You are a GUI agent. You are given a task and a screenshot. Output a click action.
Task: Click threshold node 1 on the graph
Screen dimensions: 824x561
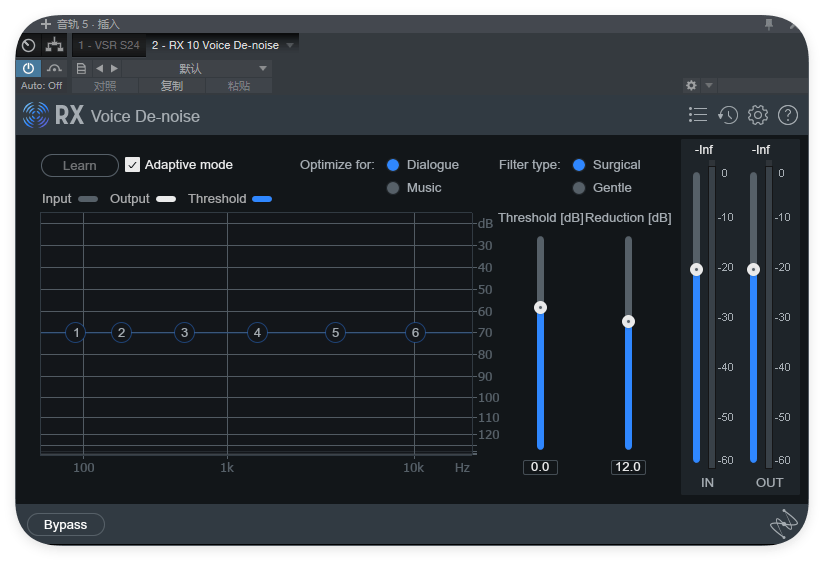tap(76, 333)
